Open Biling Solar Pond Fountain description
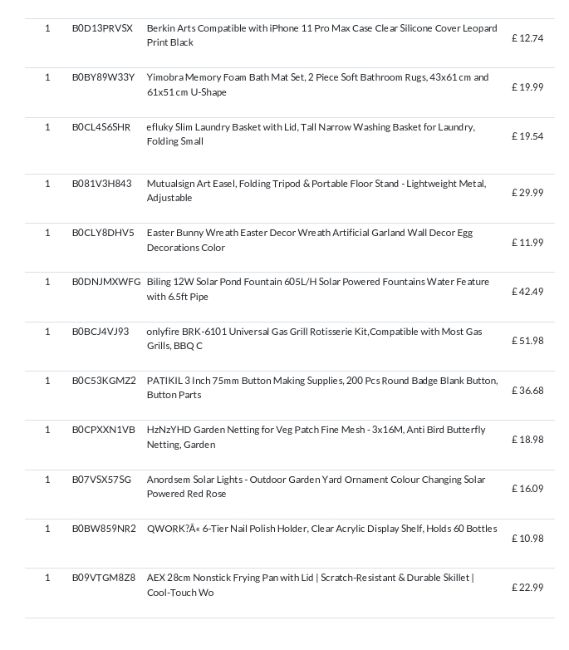This screenshot has width=569, height=650. [x=318, y=289]
